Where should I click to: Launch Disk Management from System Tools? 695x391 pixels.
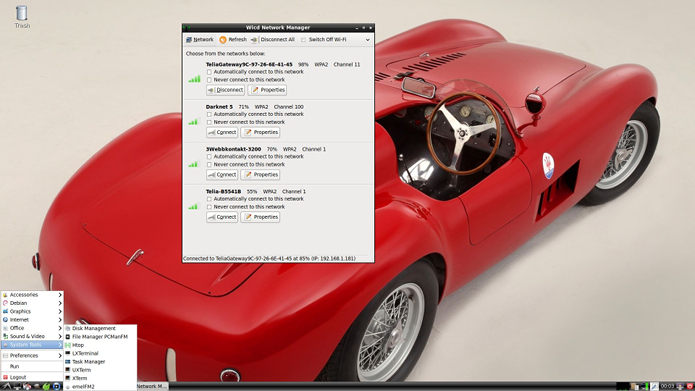point(100,328)
